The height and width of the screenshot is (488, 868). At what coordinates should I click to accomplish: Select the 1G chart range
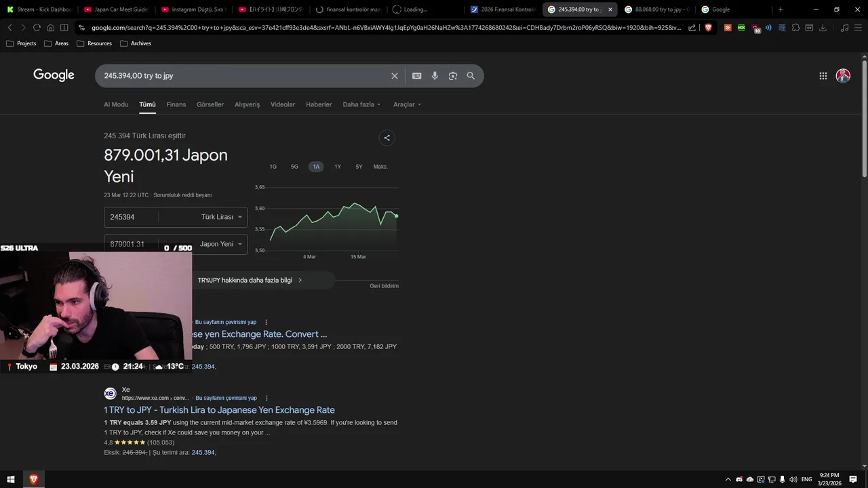point(273,167)
